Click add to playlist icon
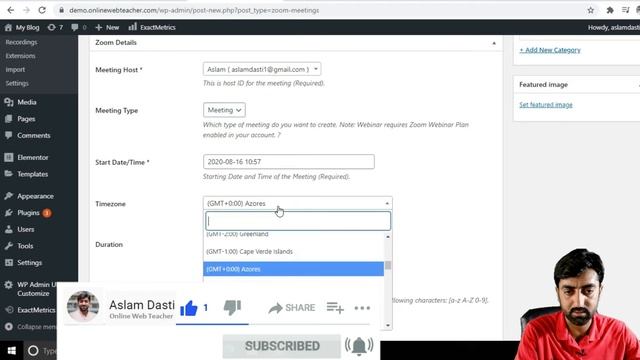Image resolution: width=640 pixels, height=360 pixels. (x=335, y=307)
